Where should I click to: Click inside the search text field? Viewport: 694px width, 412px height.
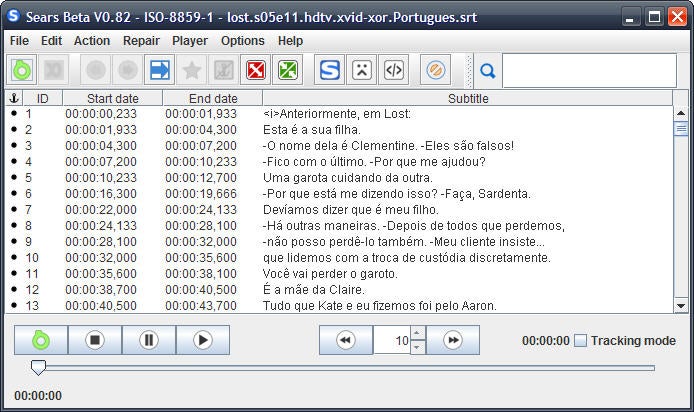[589, 71]
